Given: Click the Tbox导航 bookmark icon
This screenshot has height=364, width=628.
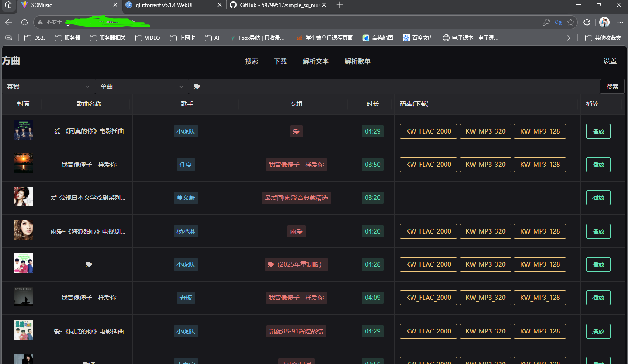Looking at the screenshot, I should 232,38.
